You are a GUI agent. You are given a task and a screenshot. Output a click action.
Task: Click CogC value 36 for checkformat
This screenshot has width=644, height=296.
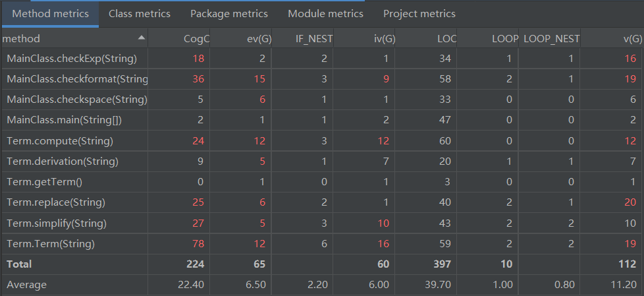[x=198, y=79]
